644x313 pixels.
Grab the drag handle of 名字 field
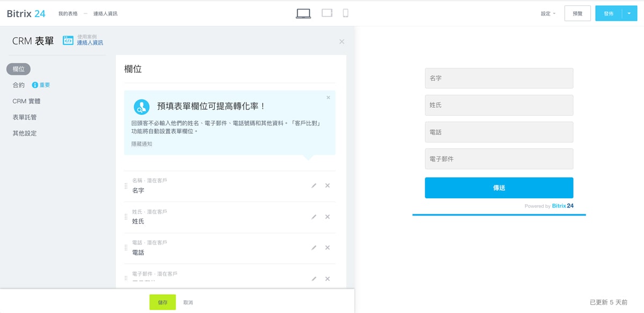(x=126, y=186)
